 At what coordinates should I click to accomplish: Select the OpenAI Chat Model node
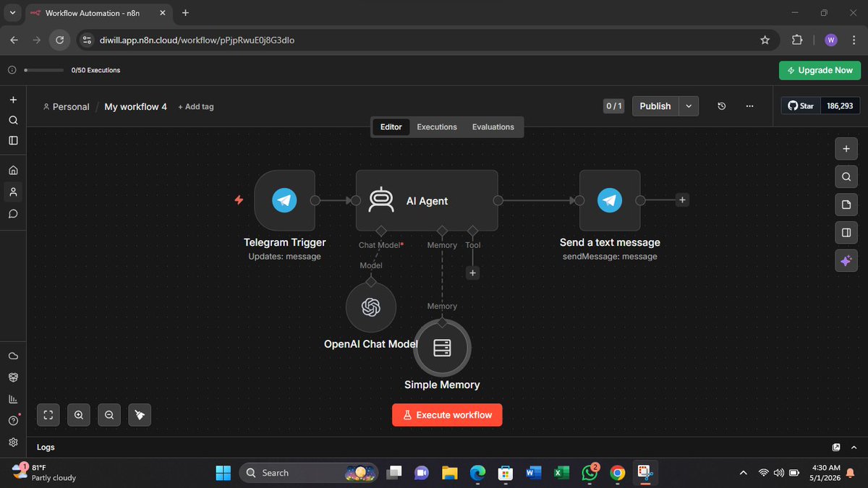(x=371, y=307)
